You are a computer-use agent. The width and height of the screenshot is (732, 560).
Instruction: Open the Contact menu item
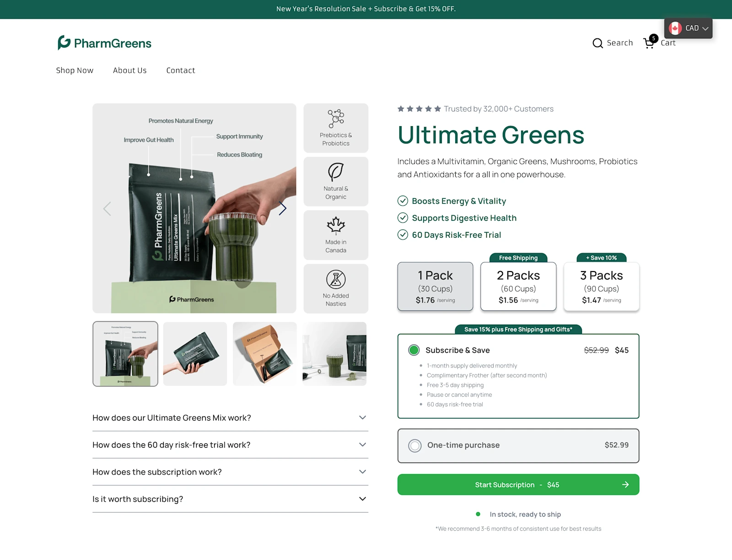[x=181, y=70]
